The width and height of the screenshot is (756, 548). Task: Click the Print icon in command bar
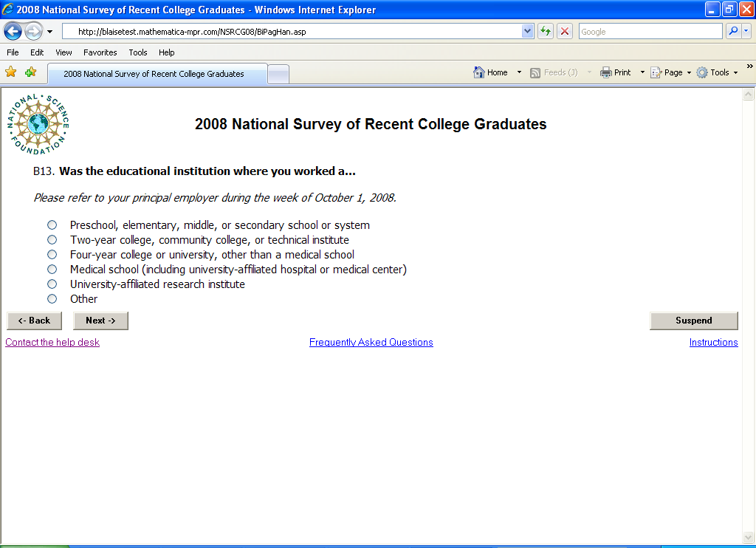[606, 72]
